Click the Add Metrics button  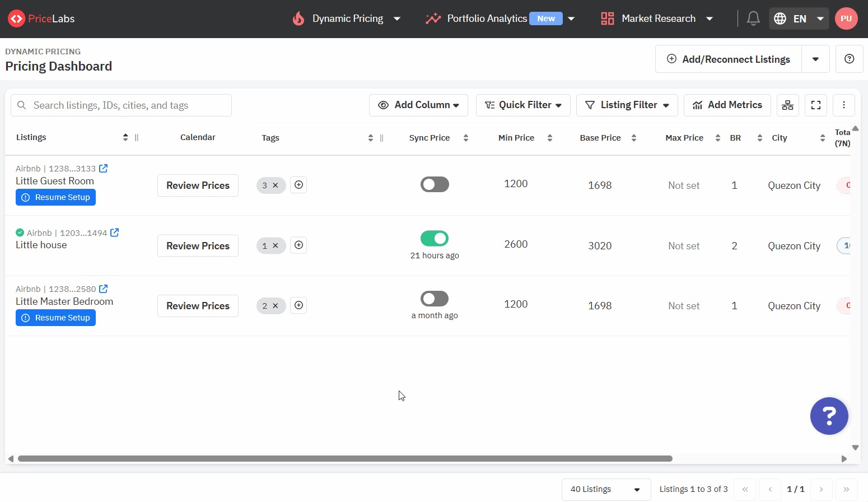tap(727, 105)
